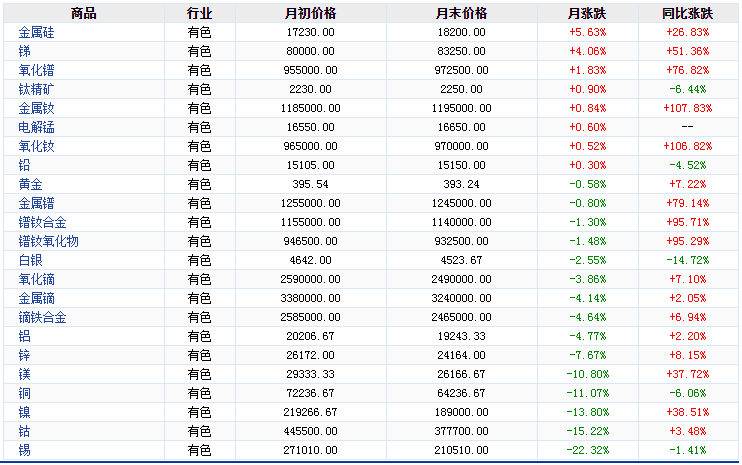Click the +107.83% year-on-year value for 金属钕
The image size is (742, 465).
pos(687,108)
